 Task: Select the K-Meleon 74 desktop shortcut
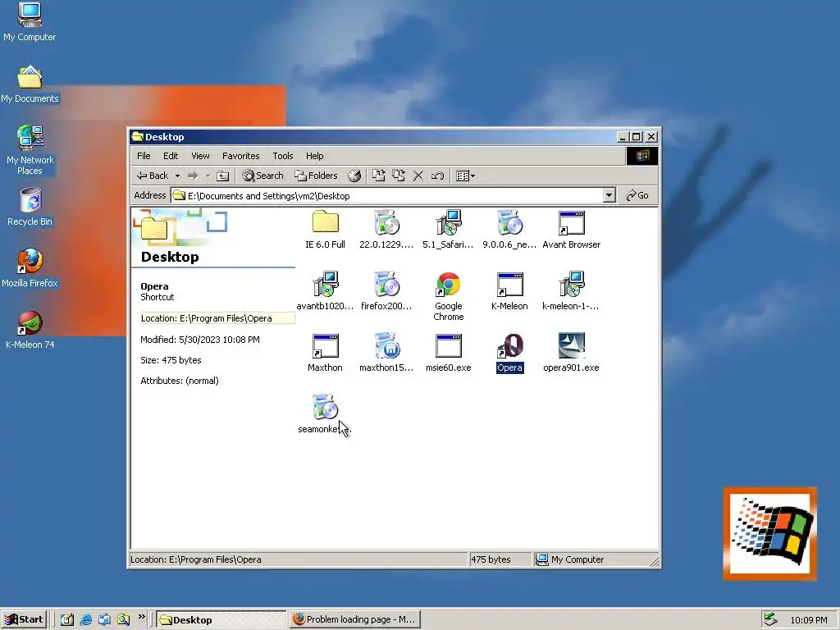click(x=30, y=330)
